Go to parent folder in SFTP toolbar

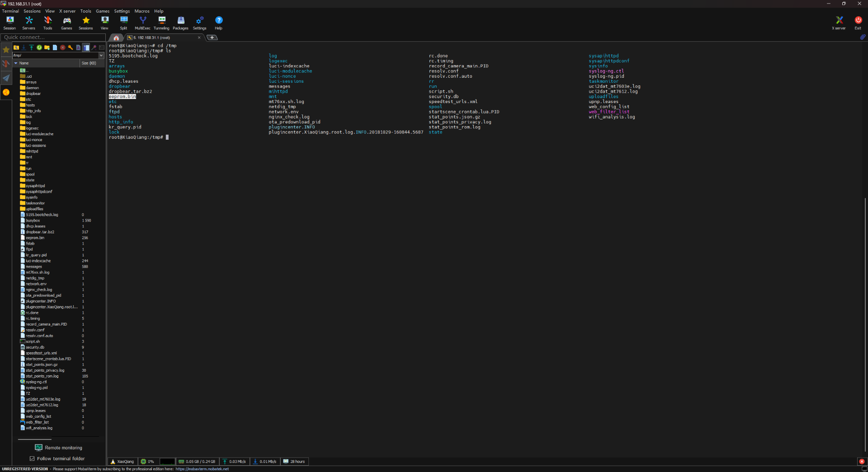(16, 47)
